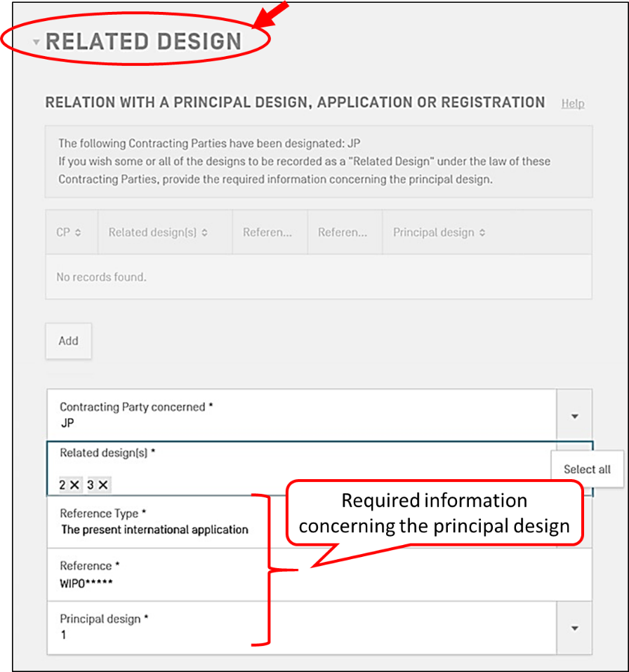Collapse the RELATED DESIGN section triangle

[37, 42]
